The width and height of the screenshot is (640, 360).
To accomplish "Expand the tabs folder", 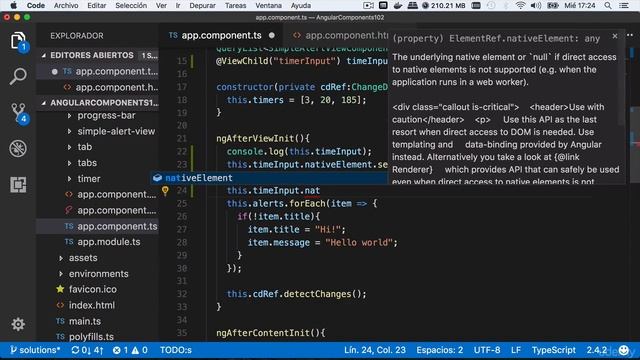I will (69, 163).
